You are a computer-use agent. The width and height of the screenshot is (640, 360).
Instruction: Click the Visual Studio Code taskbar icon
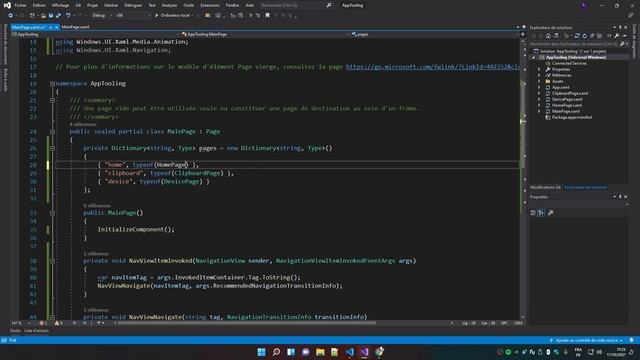[x=350, y=352]
